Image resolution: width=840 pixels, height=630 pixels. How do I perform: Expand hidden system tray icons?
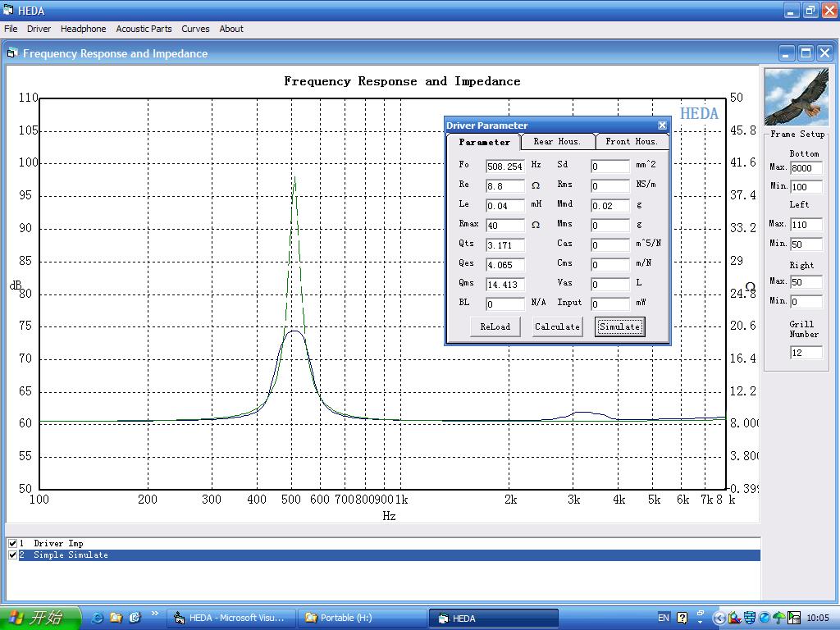pyautogui.click(x=719, y=618)
